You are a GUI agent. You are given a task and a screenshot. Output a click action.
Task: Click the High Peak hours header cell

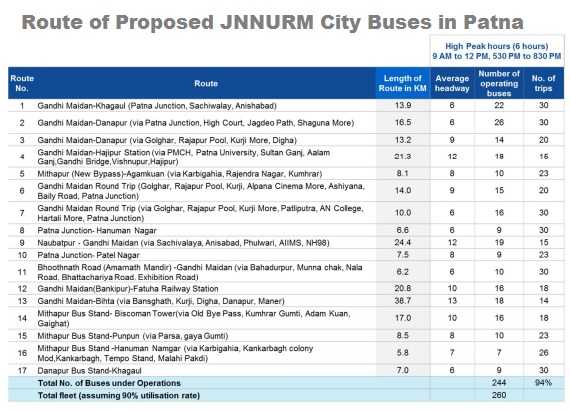(x=497, y=51)
